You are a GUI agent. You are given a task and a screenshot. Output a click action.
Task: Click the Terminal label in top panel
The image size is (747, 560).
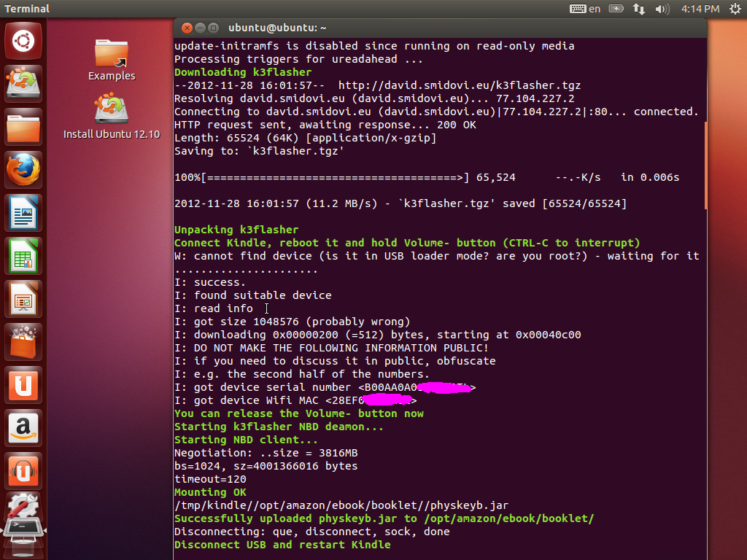27,9
